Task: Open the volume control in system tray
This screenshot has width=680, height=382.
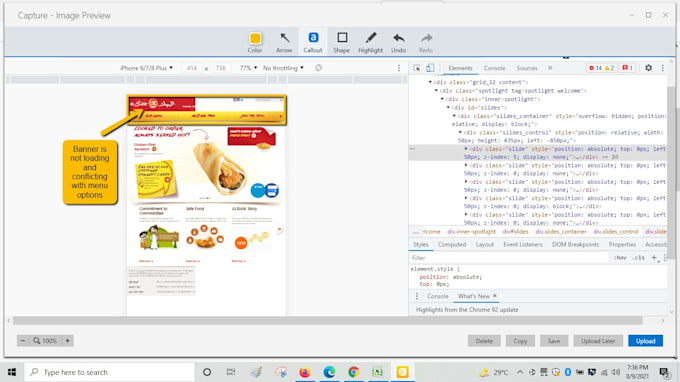Action: tap(616, 372)
